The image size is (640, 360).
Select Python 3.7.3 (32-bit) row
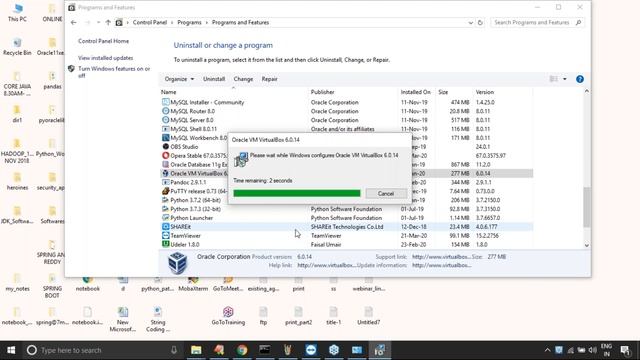point(346,209)
